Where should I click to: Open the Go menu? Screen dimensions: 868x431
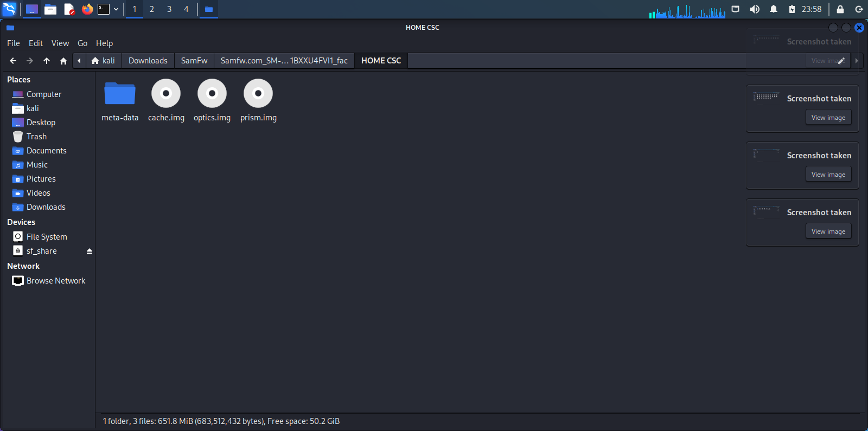[82, 43]
